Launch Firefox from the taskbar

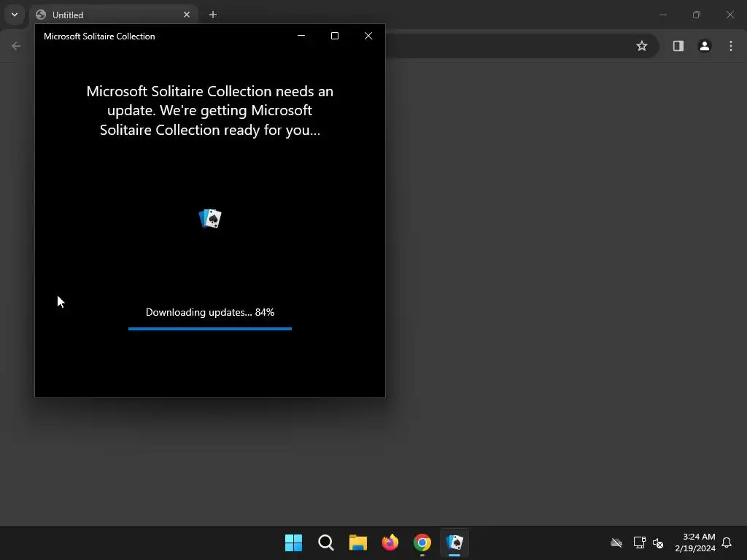(x=390, y=542)
